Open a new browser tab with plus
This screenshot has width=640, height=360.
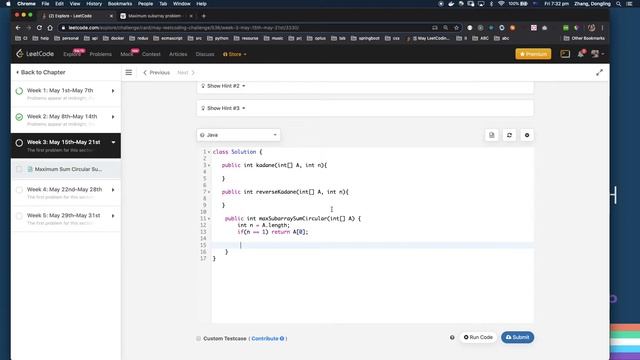coord(204,16)
